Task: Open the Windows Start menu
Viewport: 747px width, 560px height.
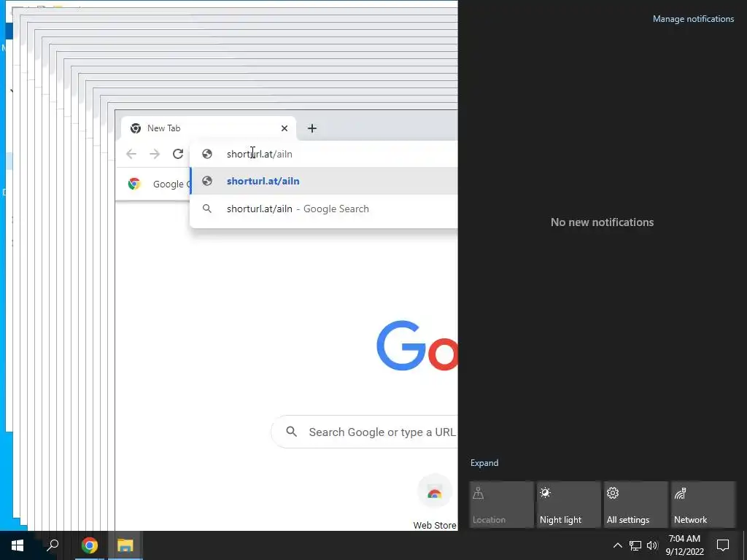Action: coord(18,545)
